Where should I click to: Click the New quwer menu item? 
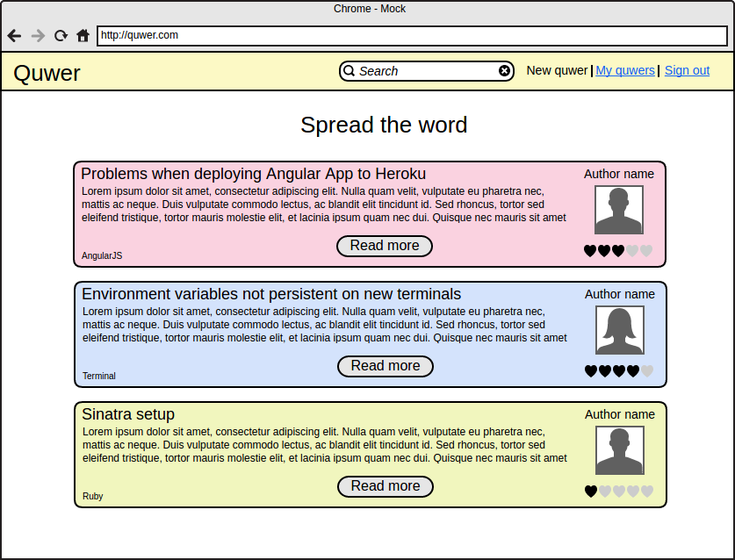point(557,70)
